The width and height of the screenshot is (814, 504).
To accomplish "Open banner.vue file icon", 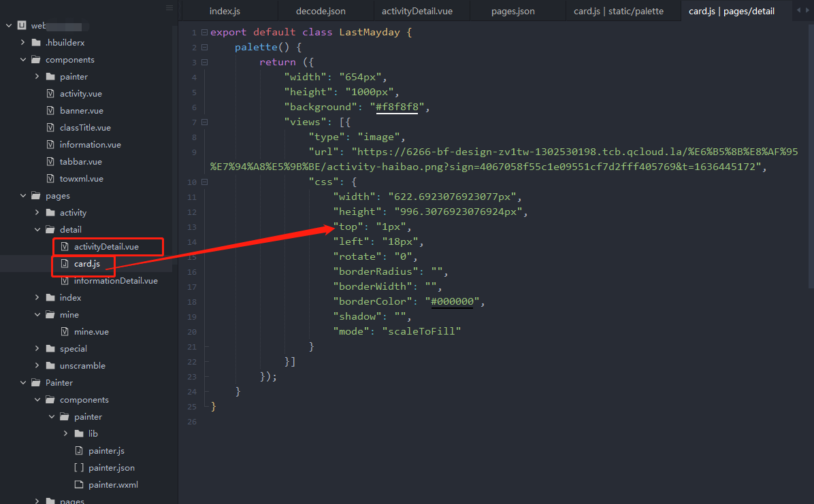I will [50, 111].
